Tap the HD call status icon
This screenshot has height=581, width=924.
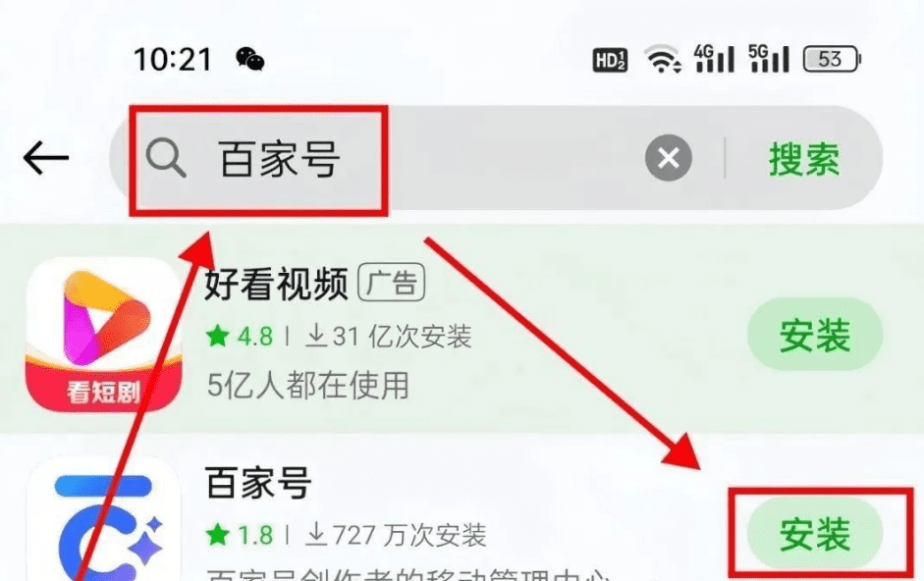pyautogui.click(x=610, y=60)
